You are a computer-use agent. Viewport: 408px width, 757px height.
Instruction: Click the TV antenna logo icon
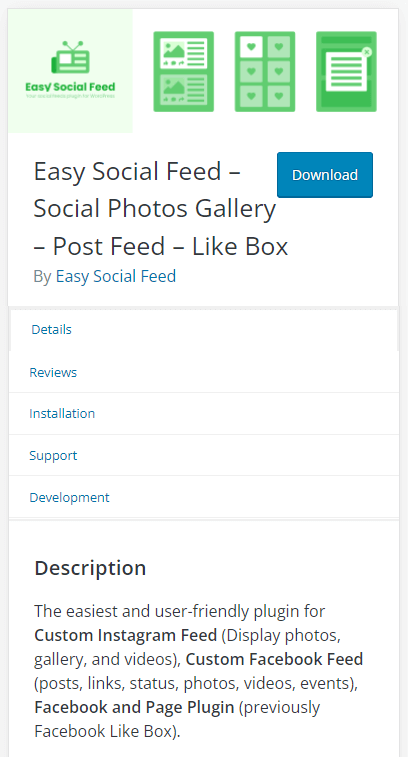click(x=70, y=57)
